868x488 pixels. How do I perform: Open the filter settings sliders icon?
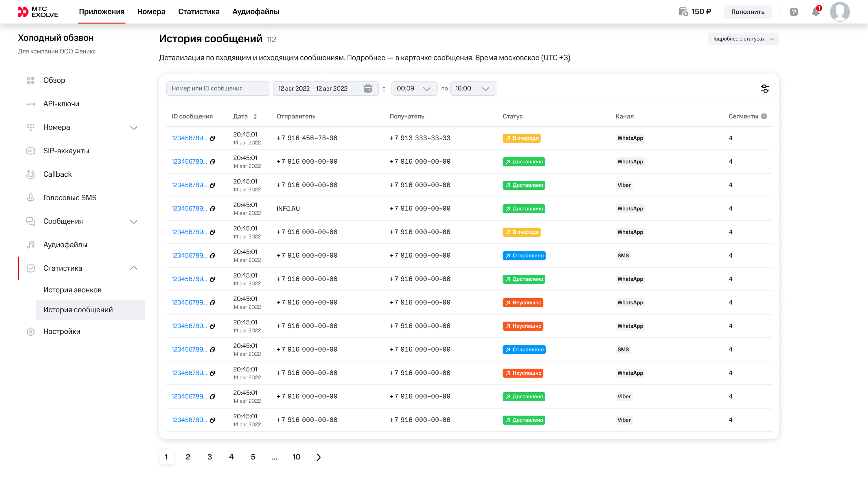[764, 88]
